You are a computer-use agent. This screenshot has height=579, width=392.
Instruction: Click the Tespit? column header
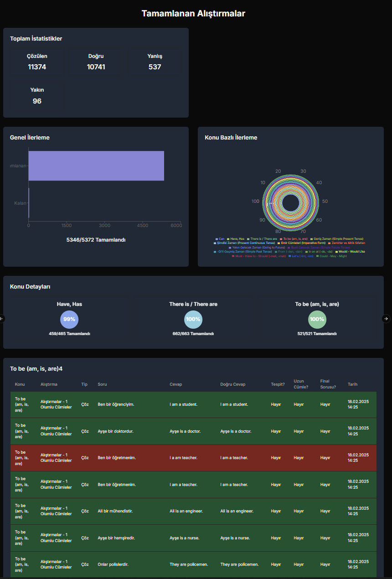[x=278, y=384]
